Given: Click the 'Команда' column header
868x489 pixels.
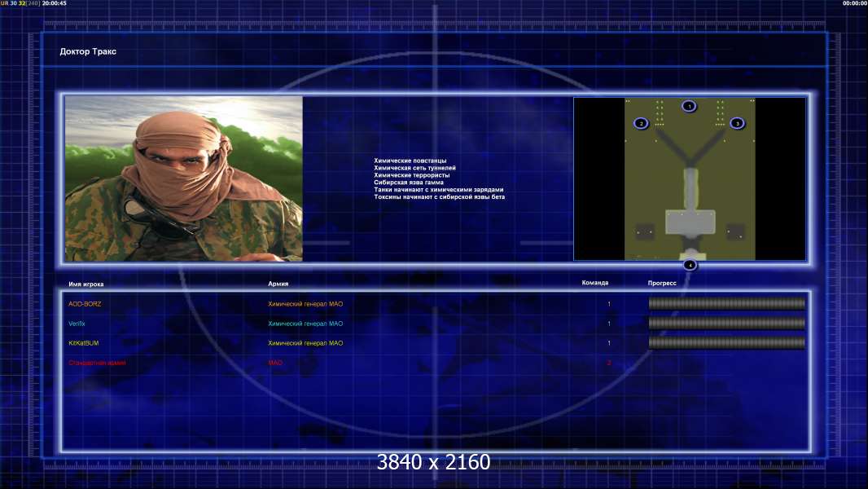Looking at the screenshot, I should 595,283.
